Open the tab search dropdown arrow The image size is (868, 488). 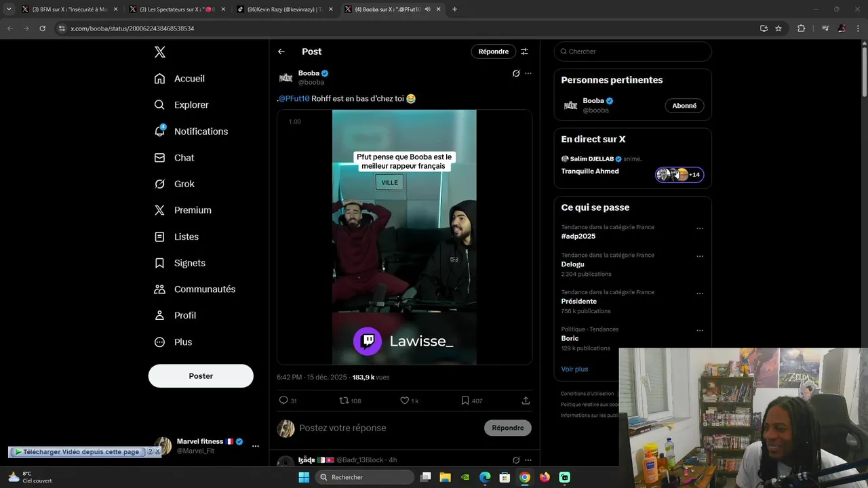tap(9, 9)
